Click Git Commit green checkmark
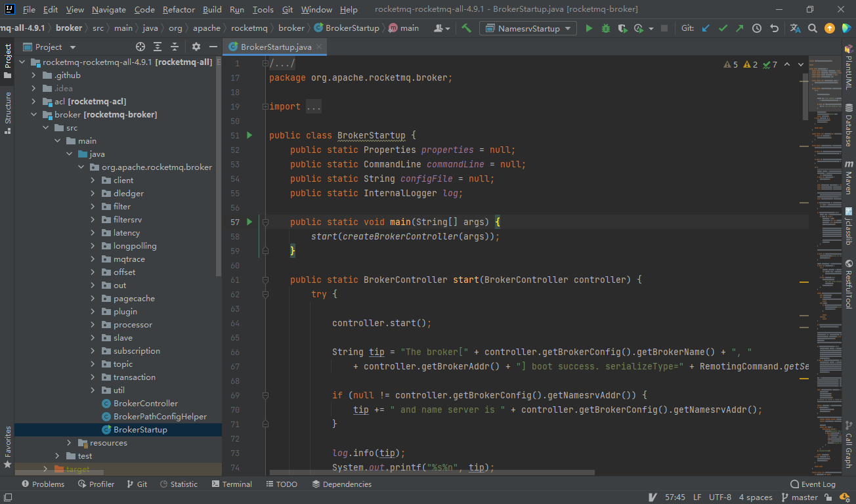The image size is (856, 504). coord(723,28)
